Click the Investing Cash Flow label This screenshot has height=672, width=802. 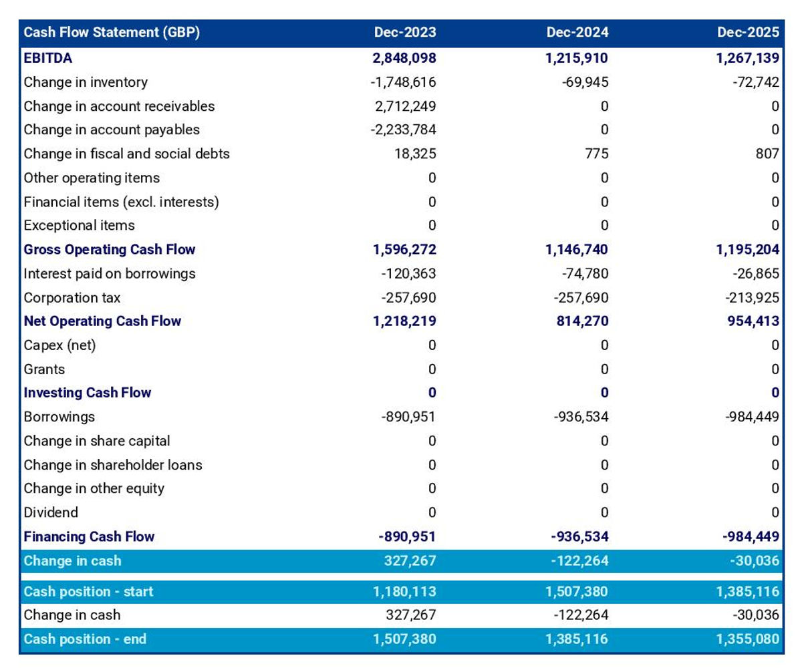88,393
